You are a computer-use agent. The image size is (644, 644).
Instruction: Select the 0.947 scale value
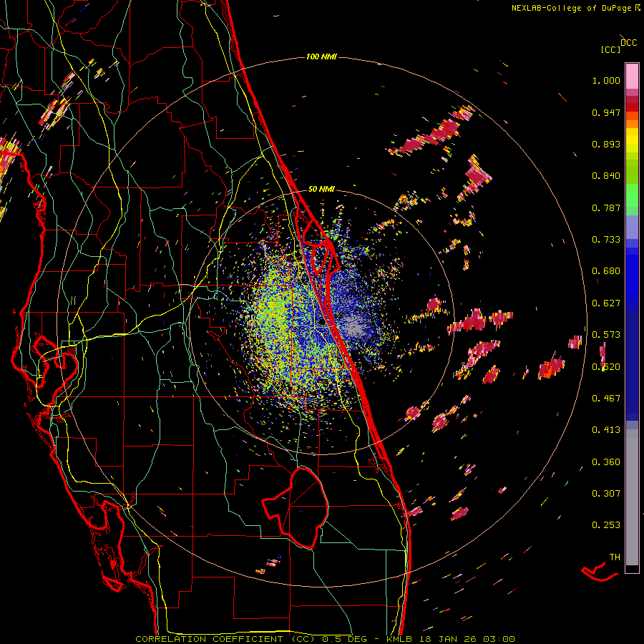pyautogui.click(x=606, y=112)
